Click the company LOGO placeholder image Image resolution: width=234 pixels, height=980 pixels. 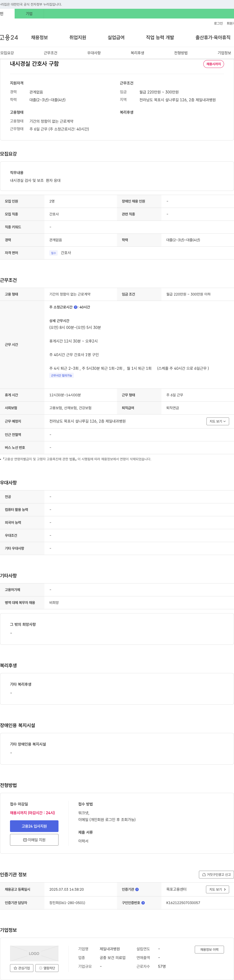point(34,953)
